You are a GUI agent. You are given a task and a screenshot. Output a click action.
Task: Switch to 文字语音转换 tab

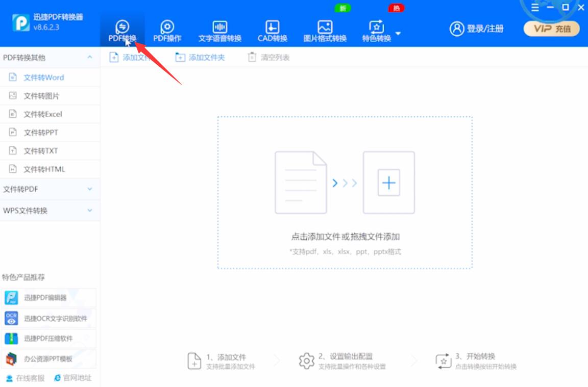220,31
